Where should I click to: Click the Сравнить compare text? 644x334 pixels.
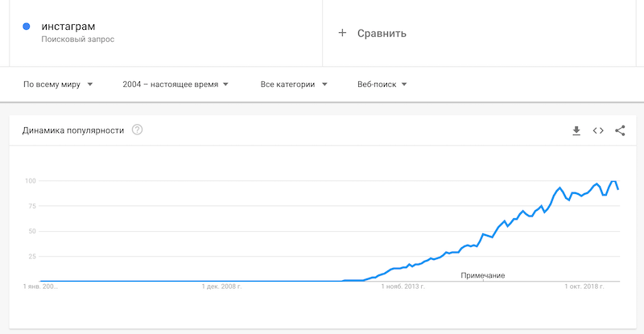pyautogui.click(x=382, y=33)
